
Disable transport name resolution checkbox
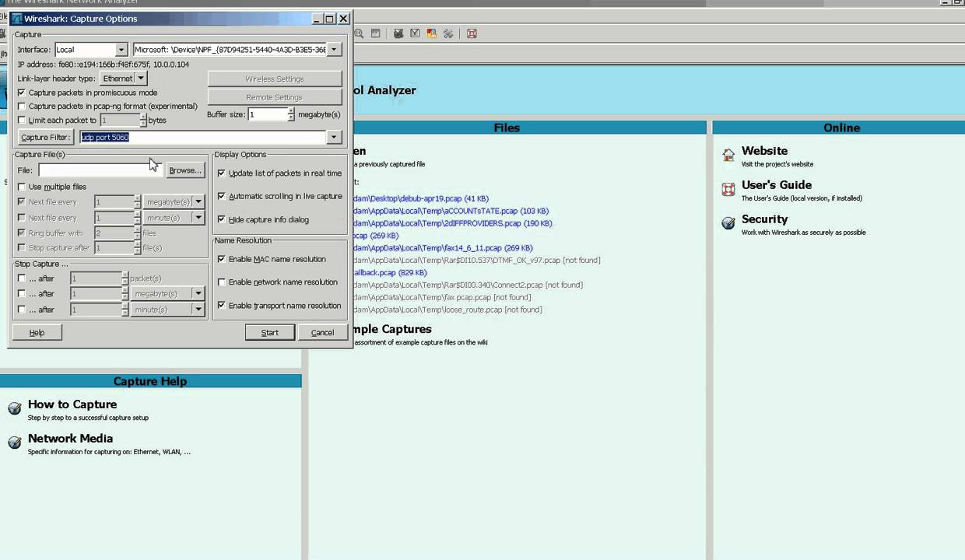pyautogui.click(x=222, y=306)
